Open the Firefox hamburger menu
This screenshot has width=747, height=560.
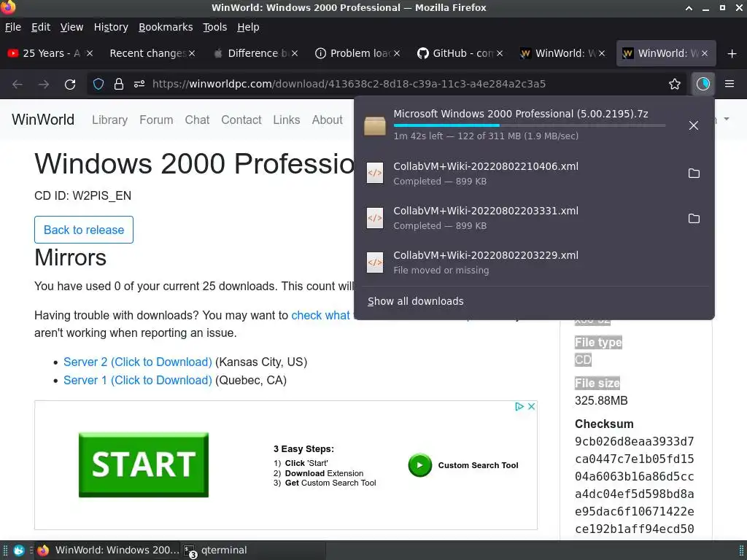tap(729, 85)
